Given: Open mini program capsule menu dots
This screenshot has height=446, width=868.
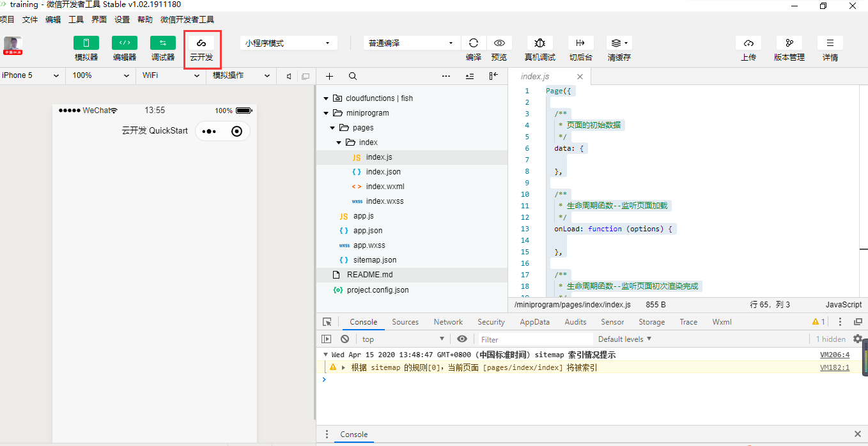Looking at the screenshot, I should [x=210, y=132].
